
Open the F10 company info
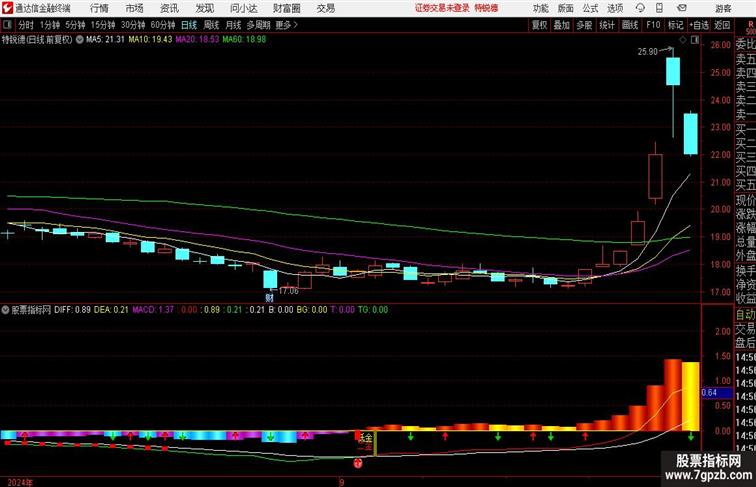(x=653, y=25)
